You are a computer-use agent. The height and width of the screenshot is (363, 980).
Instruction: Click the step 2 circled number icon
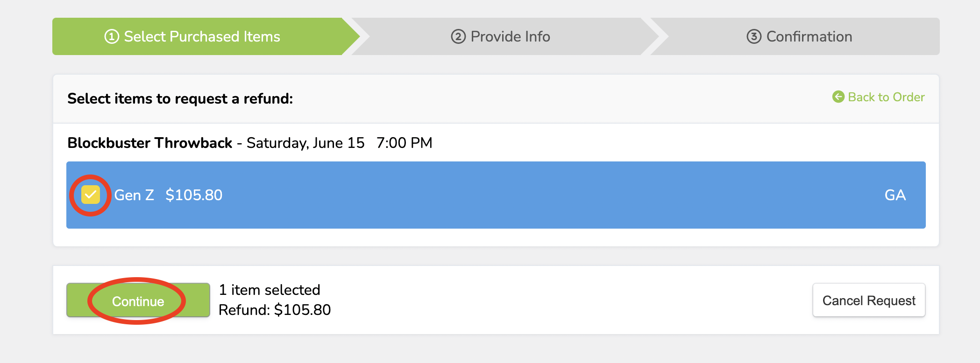pyautogui.click(x=458, y=36)
